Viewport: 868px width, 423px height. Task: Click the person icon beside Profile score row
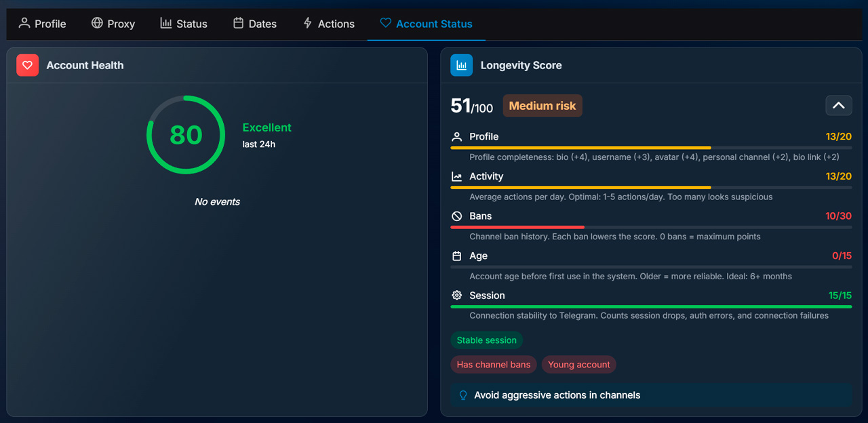click(x=457, y=137)
